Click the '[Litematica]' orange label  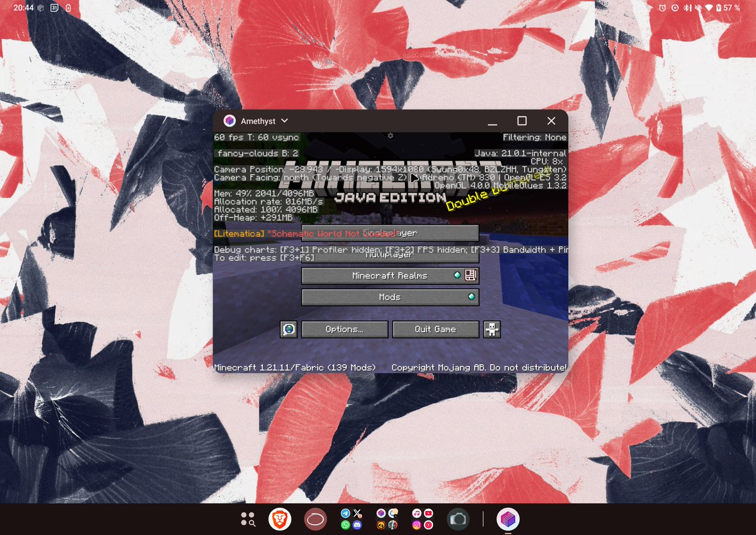coord(239,233)
